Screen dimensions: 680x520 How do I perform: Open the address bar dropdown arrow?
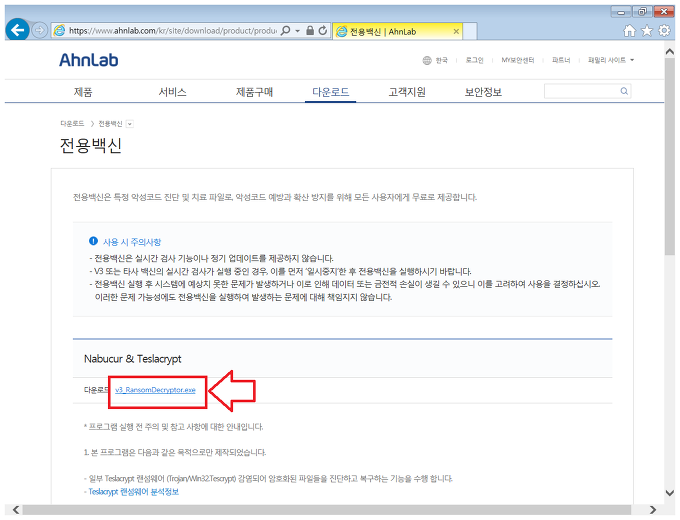(298, 31)
